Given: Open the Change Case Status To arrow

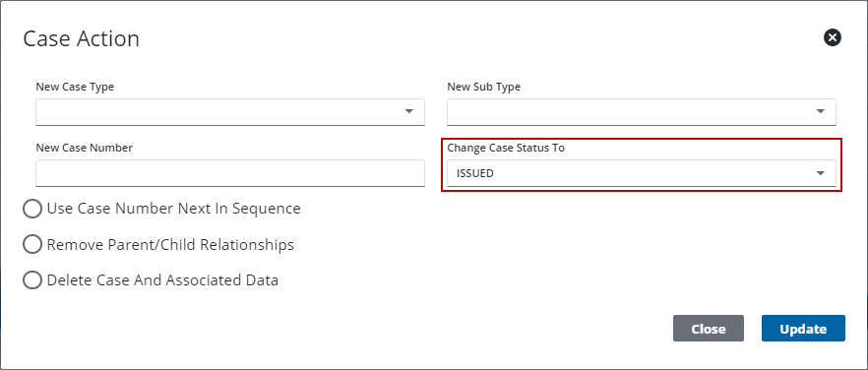Looking at the screenshot, I should coord(821,173).
